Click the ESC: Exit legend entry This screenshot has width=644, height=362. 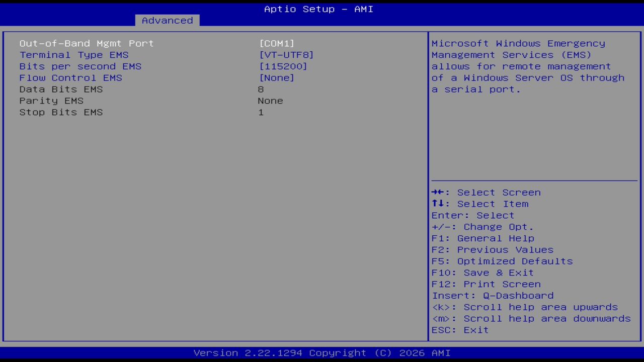(x=460, y=330)
